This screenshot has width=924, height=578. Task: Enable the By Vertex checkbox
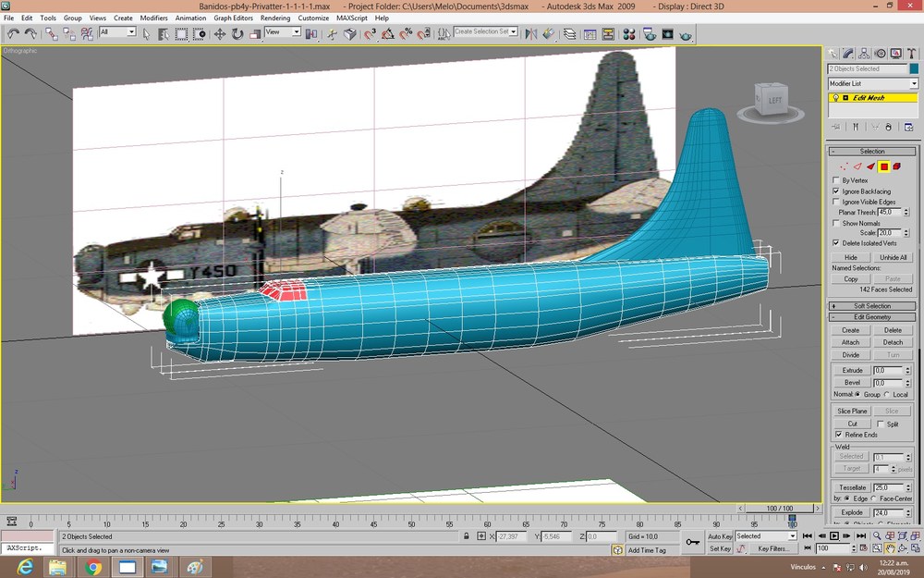[x=835, y=180]
